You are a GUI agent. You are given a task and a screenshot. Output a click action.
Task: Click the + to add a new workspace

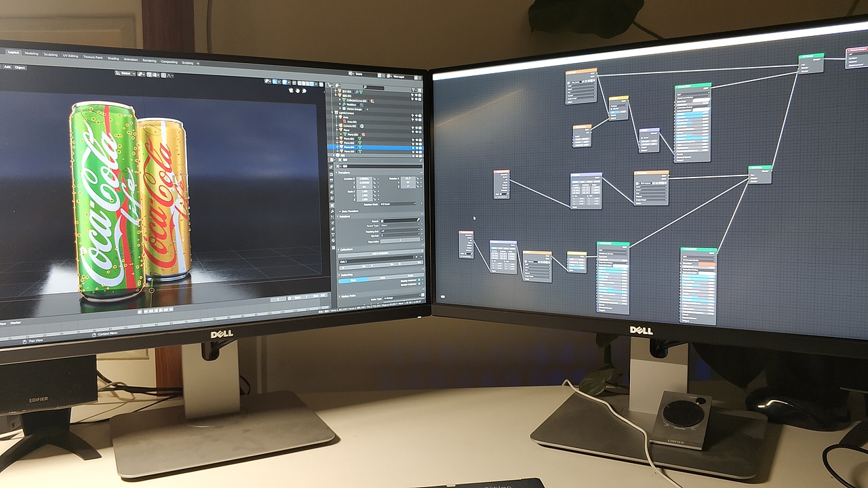coord(197,63)
